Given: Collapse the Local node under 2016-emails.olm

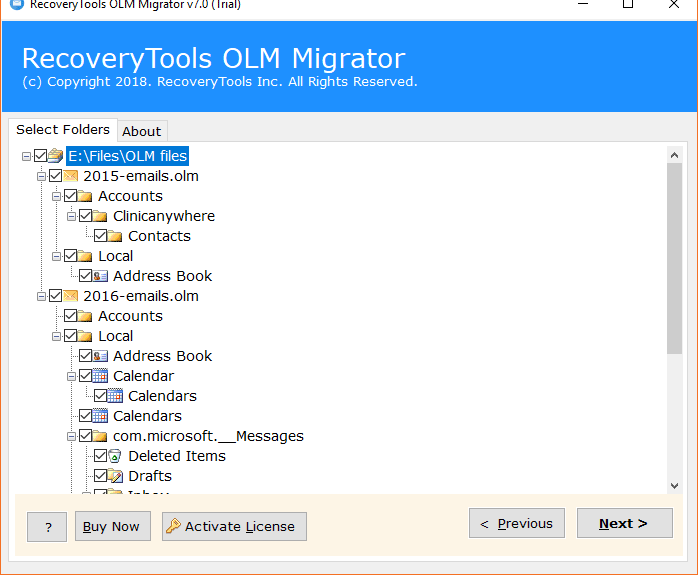Looking at the screenshot, I should (x=57, y=336).
